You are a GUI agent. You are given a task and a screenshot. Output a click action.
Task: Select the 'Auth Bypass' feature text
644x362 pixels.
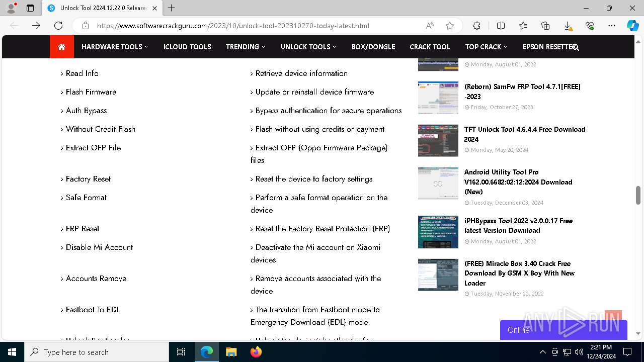(x=86, y=111)
